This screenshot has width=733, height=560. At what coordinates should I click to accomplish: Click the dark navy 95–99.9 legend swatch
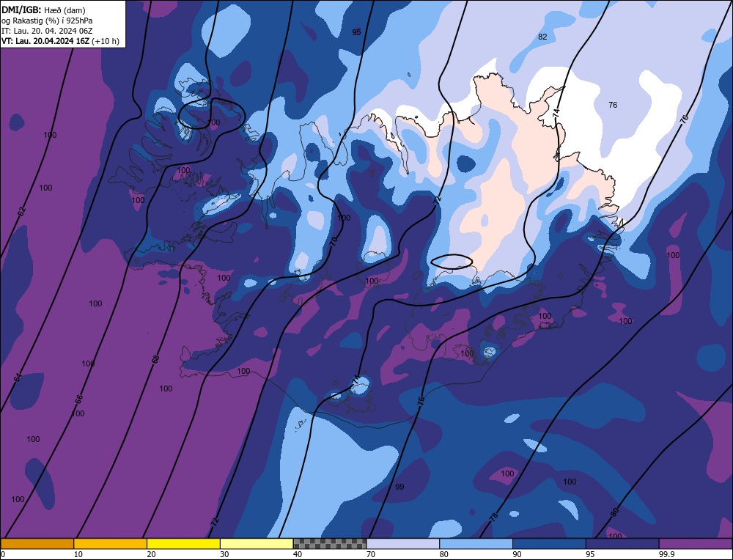[x=622, y=544]
